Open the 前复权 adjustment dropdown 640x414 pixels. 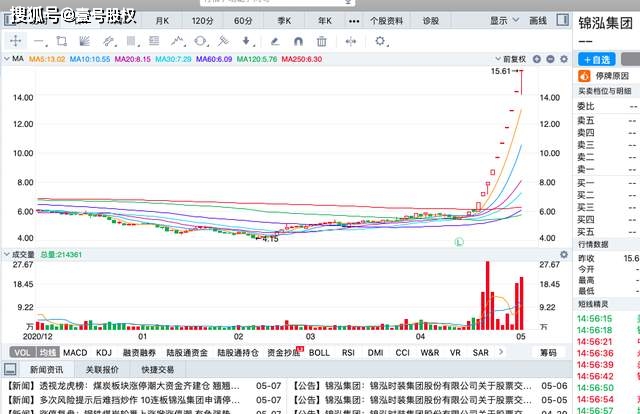click(x=511, y=59)
